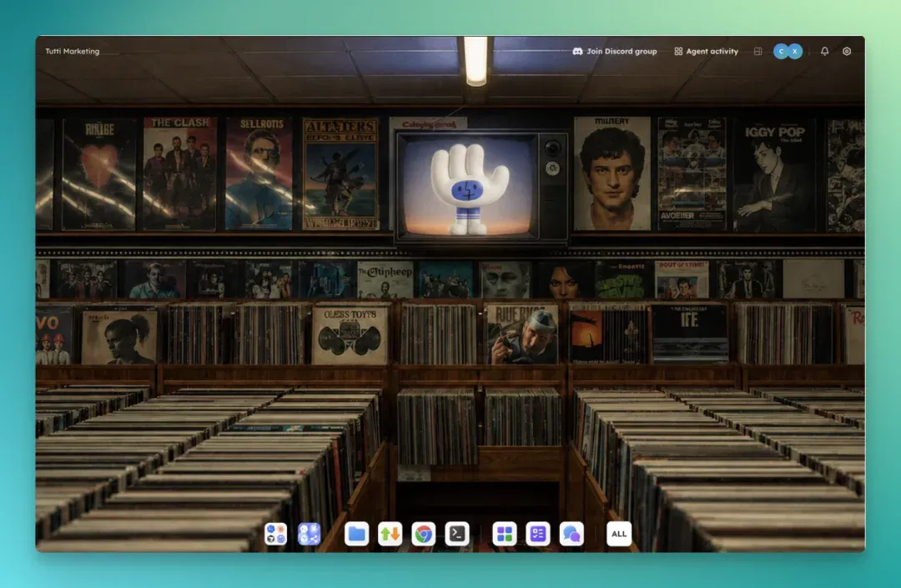
Task: Open the blue folder Files app
Action: coord(356,534)
